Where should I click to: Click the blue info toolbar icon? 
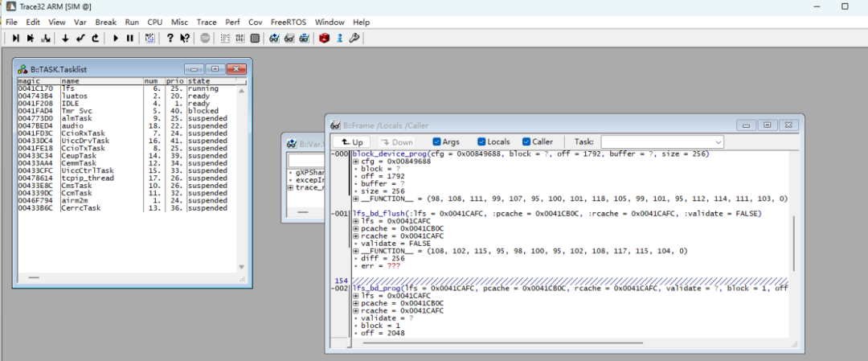click(x=339, y=39)
